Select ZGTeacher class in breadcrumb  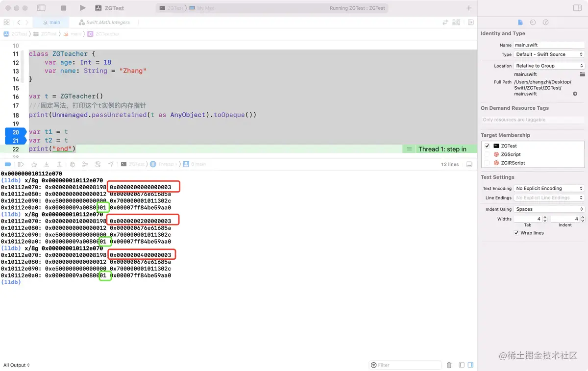coord(103,34)
